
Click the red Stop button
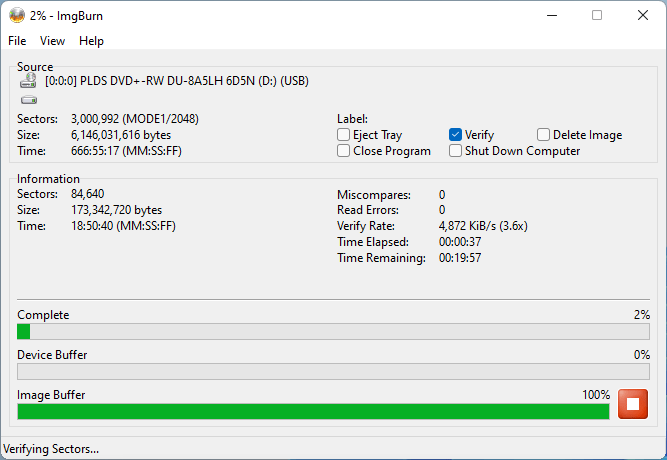[x=633, y=404]
